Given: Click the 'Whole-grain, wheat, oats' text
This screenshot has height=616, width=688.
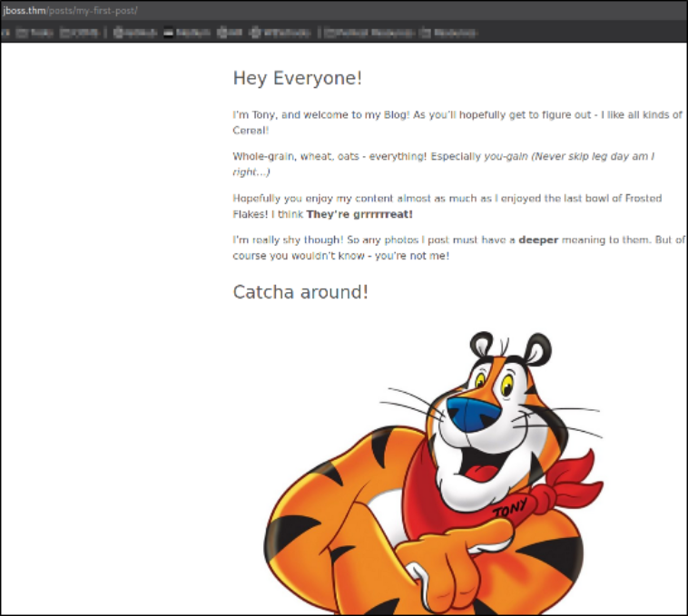Looking at the screenshot, I should coord(296,157).
